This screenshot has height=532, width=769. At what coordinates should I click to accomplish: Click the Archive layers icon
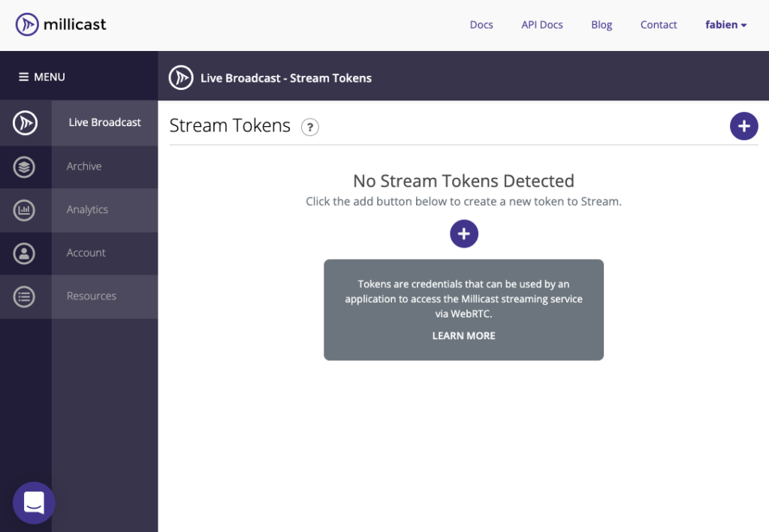click(24, 167)
